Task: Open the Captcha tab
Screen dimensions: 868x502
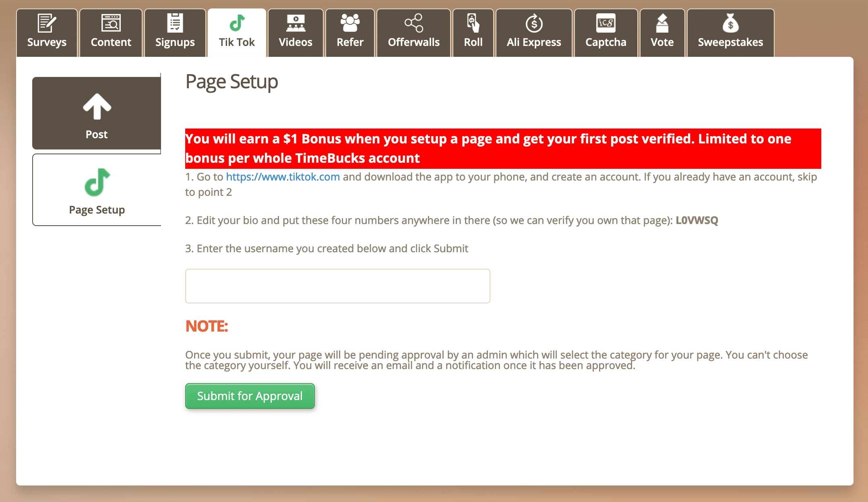Action: point(606,33)
